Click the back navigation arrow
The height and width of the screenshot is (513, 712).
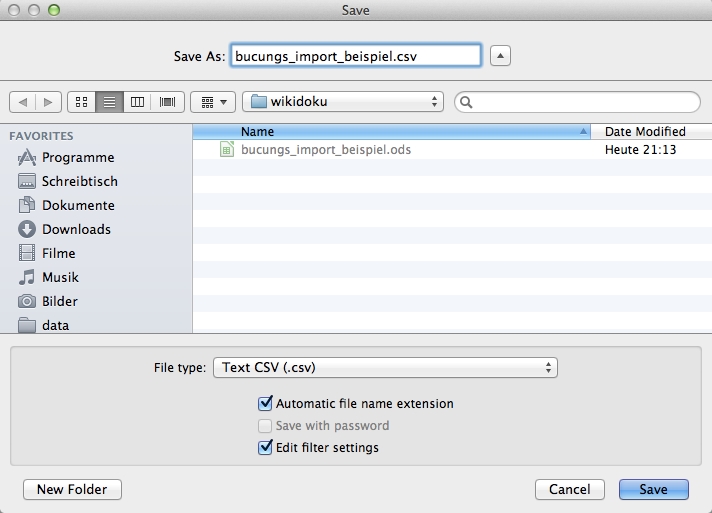point(23,102)
